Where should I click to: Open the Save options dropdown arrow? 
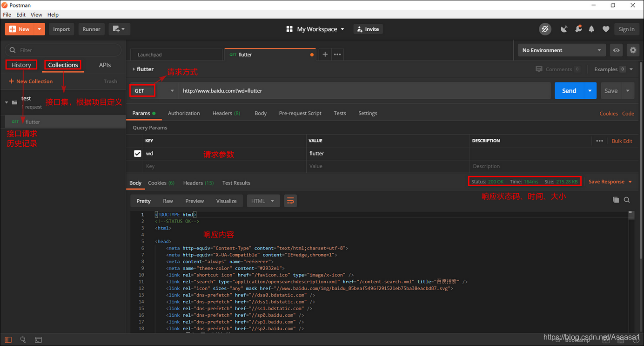coord(628,91)
